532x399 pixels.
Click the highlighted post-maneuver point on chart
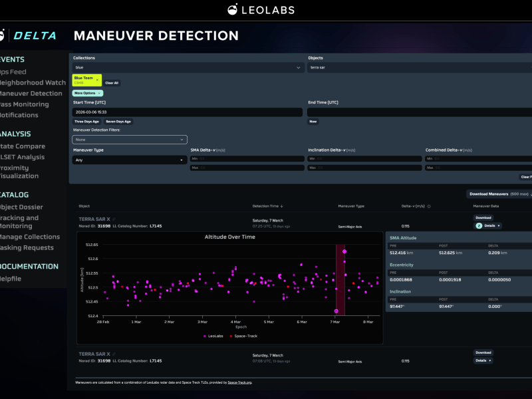click(x=344, y=251)
